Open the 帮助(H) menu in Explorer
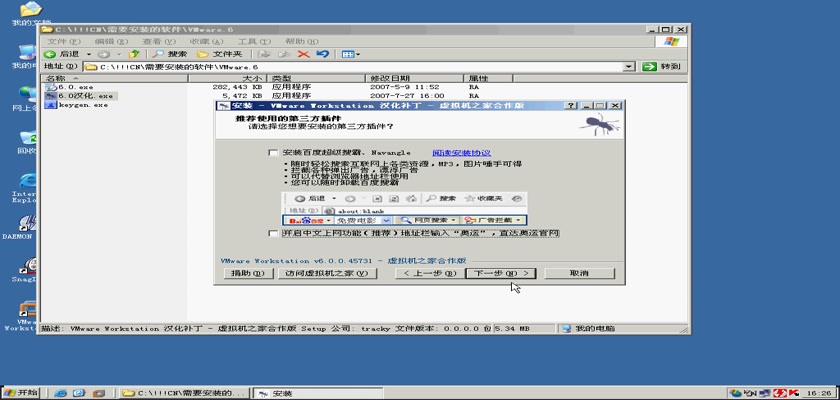 pyautogui.click(x=302, y=41)
